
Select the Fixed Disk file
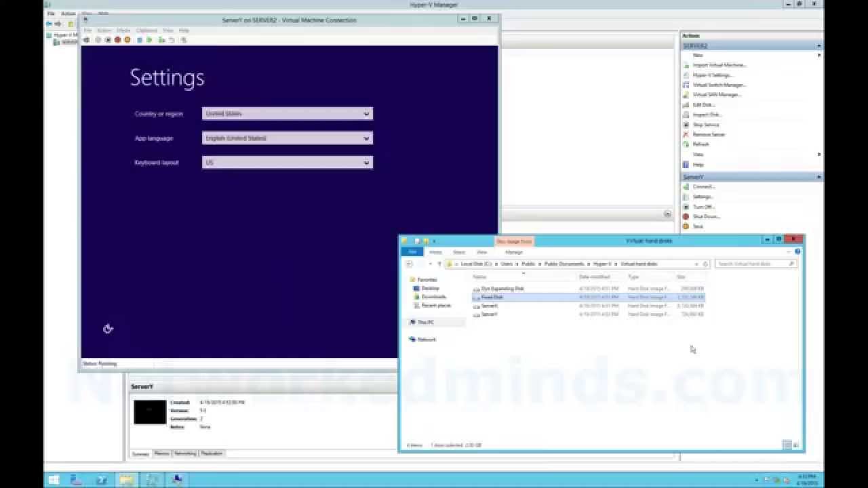(492, 297)
